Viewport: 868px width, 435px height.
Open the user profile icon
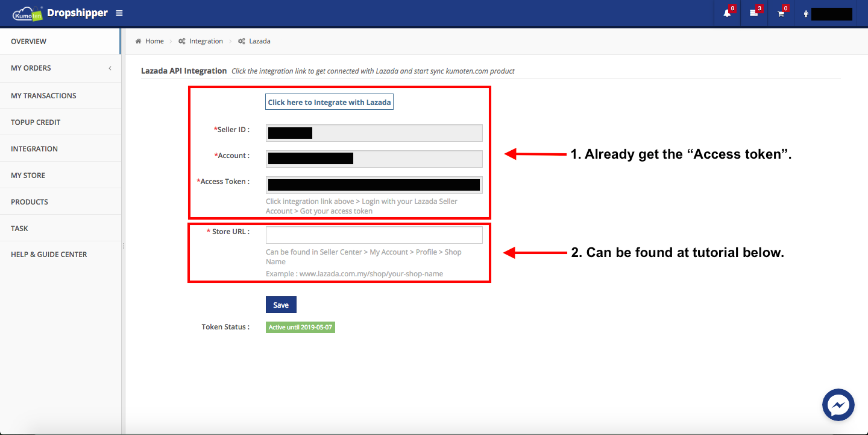806,13
